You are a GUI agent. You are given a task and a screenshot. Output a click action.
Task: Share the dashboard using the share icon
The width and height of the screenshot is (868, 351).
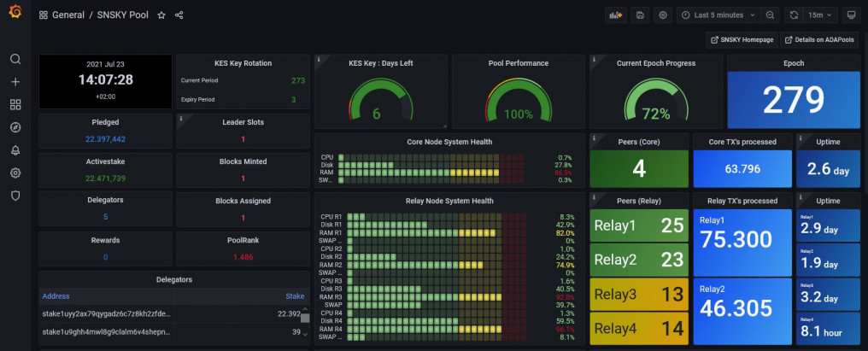click(179, 15)
